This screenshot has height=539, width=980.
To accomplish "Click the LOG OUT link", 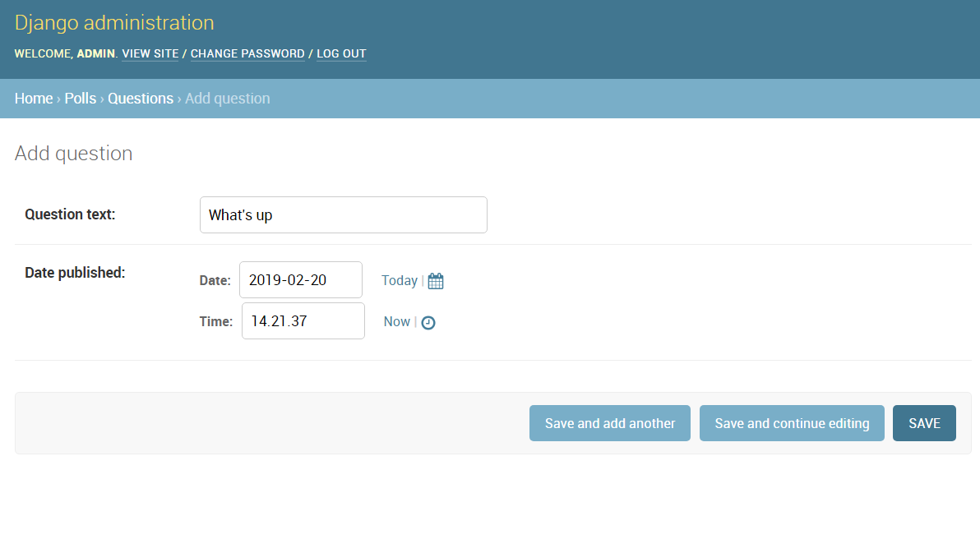I will [341, 53].
